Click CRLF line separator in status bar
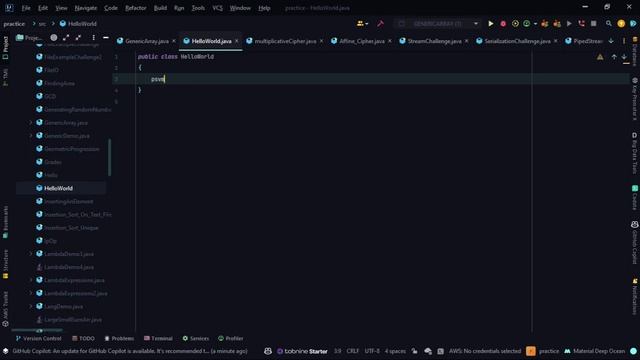 point(353,351)
